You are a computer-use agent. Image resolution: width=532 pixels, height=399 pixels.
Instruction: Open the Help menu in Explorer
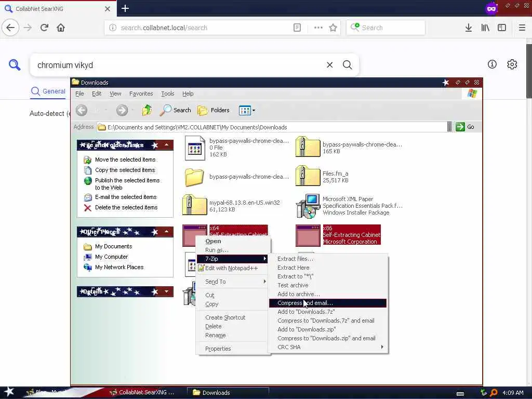click(x=188, y=94)
